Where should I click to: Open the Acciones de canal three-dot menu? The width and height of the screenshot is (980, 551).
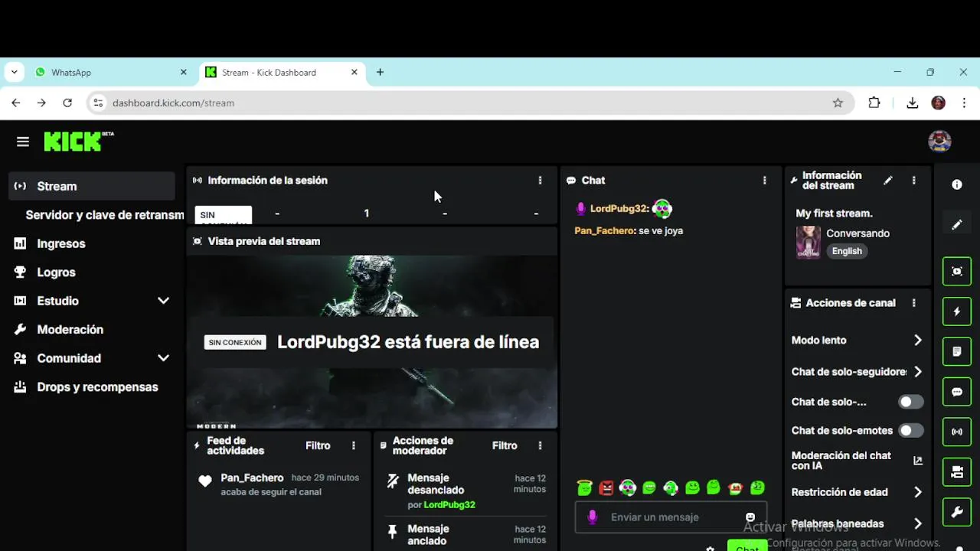[913, 303]
